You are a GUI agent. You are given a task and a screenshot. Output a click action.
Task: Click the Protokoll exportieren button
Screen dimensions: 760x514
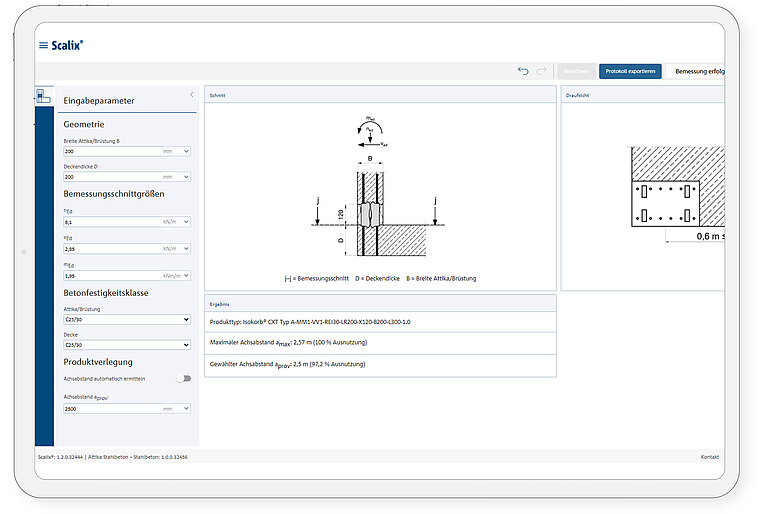tap(630, 72)
